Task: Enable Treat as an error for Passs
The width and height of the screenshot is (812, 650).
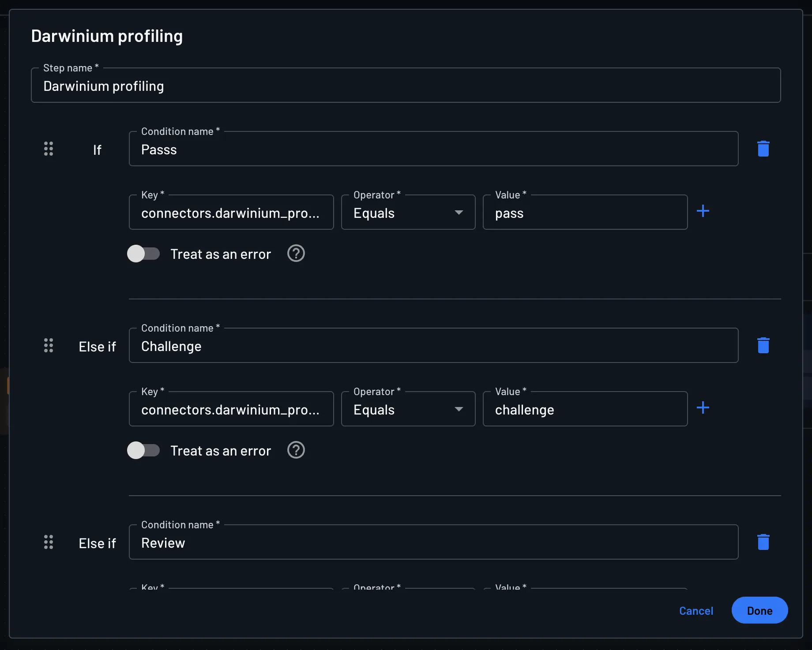Action: pos(143,254)
